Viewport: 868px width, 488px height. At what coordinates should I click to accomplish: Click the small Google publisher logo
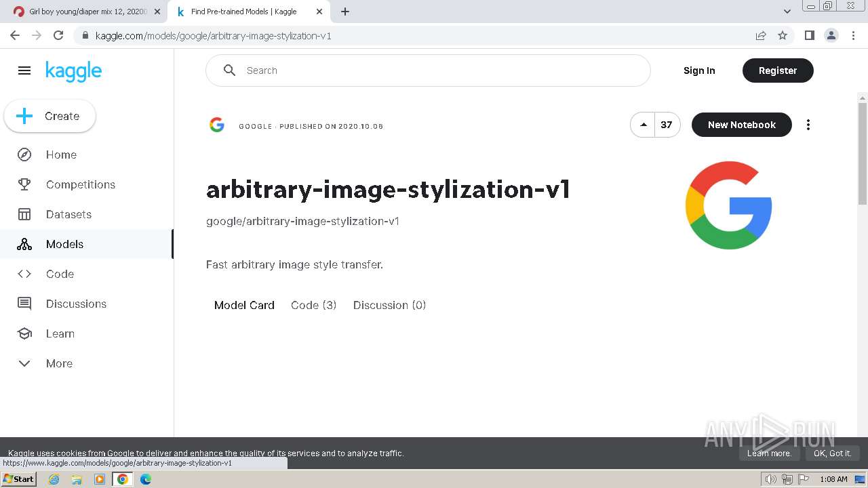217,125
